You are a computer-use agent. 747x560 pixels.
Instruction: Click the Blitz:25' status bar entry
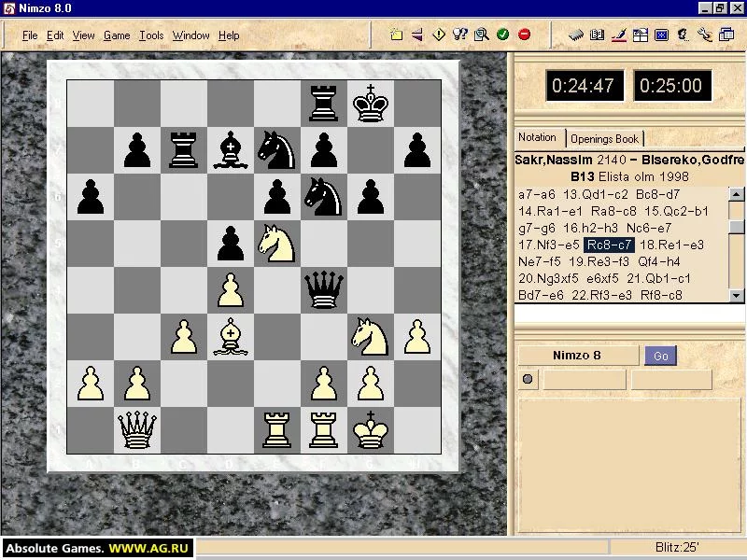[677, 547]
